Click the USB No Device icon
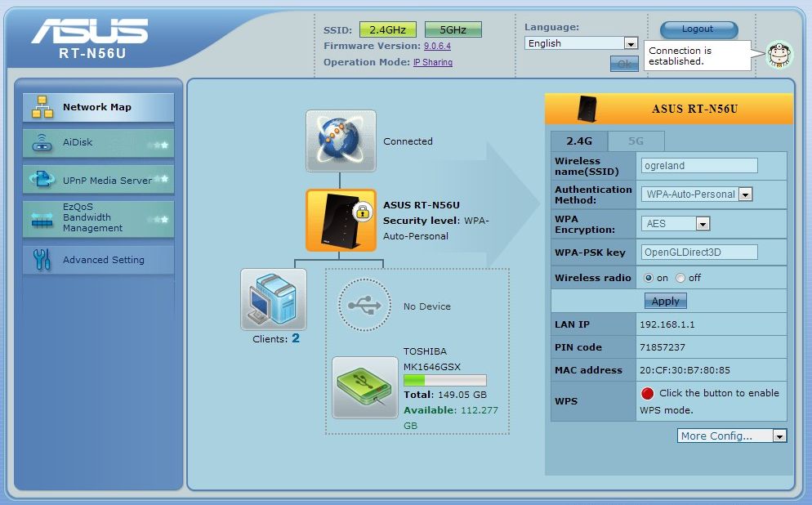 (x=364, y=306)
